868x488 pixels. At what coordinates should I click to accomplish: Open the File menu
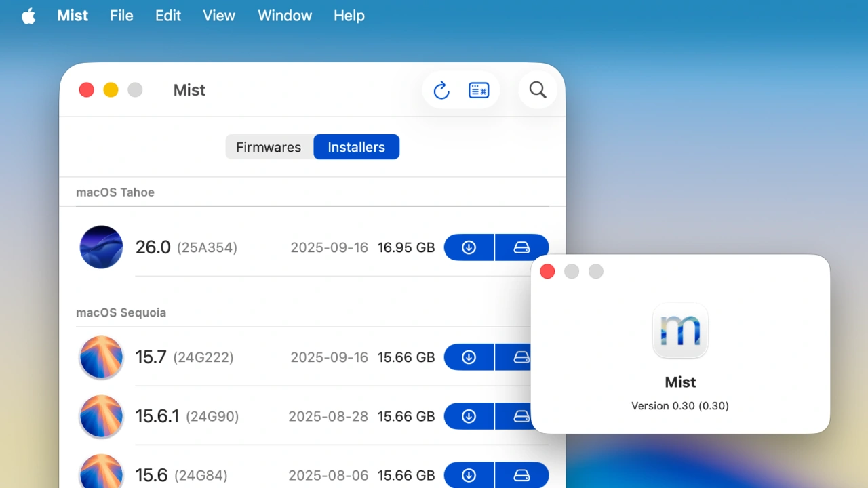121,15
